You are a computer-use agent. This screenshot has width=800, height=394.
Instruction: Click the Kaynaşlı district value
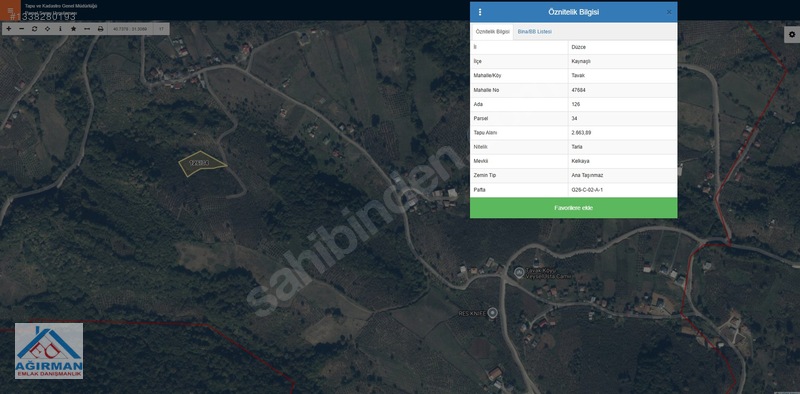tap(622, 61)
